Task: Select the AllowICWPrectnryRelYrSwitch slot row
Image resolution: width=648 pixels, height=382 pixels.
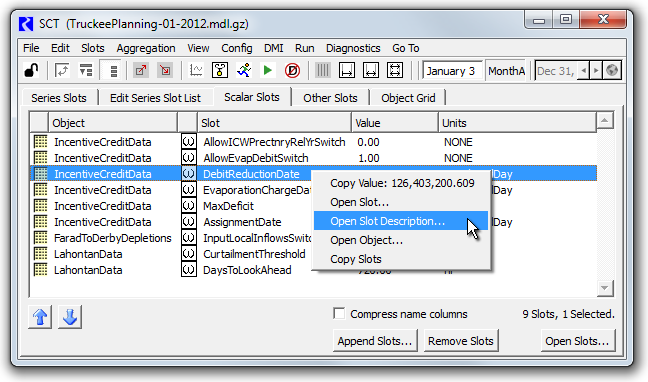Action: click(x=314, y=142)
